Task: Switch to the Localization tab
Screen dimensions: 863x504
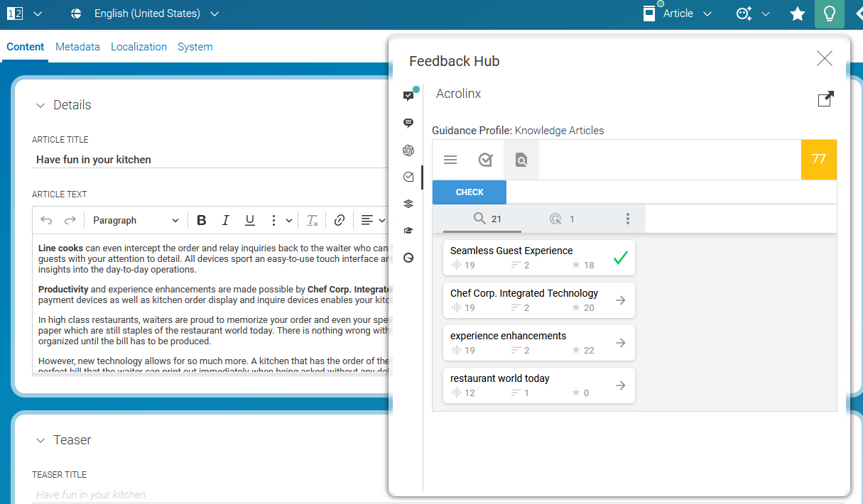Action: (x=139, y=47)
